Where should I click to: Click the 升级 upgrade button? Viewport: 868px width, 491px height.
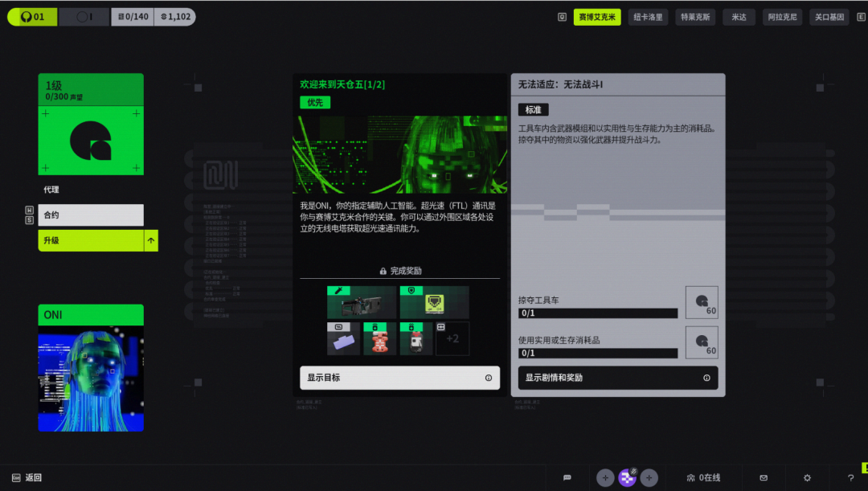[x=91, y=239]
